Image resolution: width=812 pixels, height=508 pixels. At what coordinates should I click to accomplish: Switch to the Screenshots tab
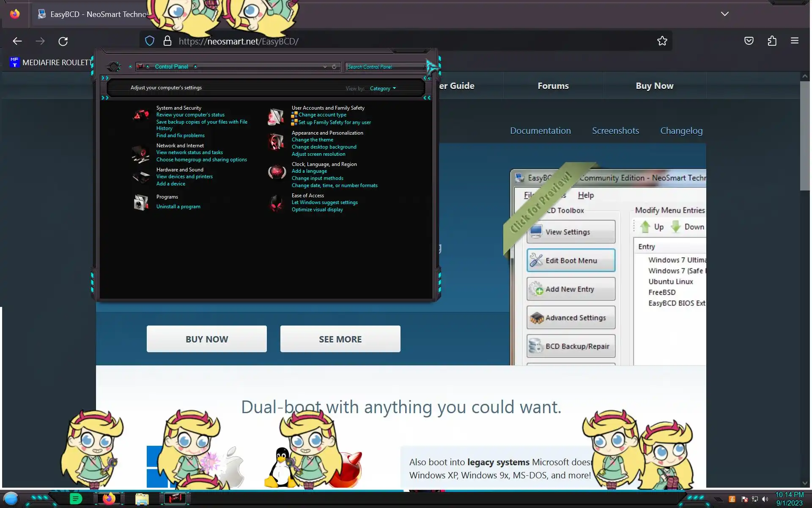click(615, 131)
